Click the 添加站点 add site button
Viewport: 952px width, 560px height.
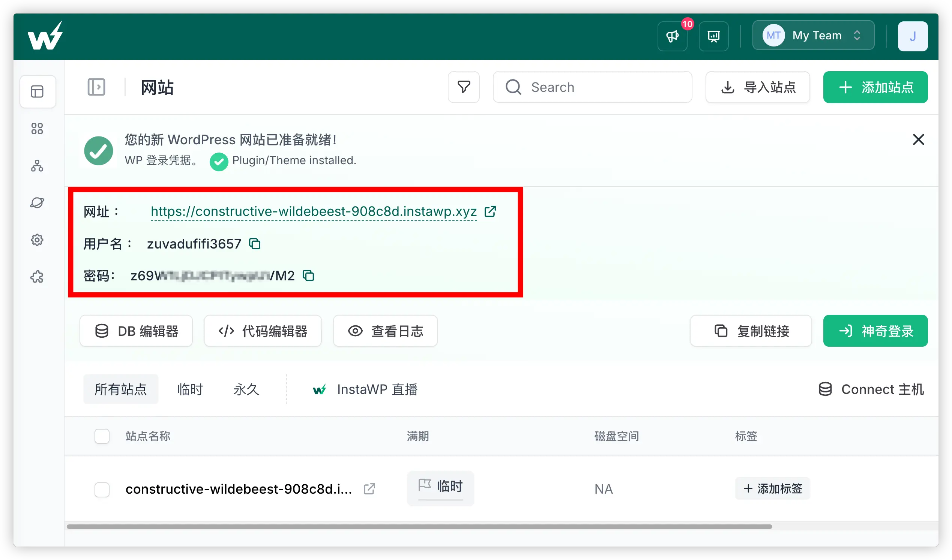[x=875, y=87]
